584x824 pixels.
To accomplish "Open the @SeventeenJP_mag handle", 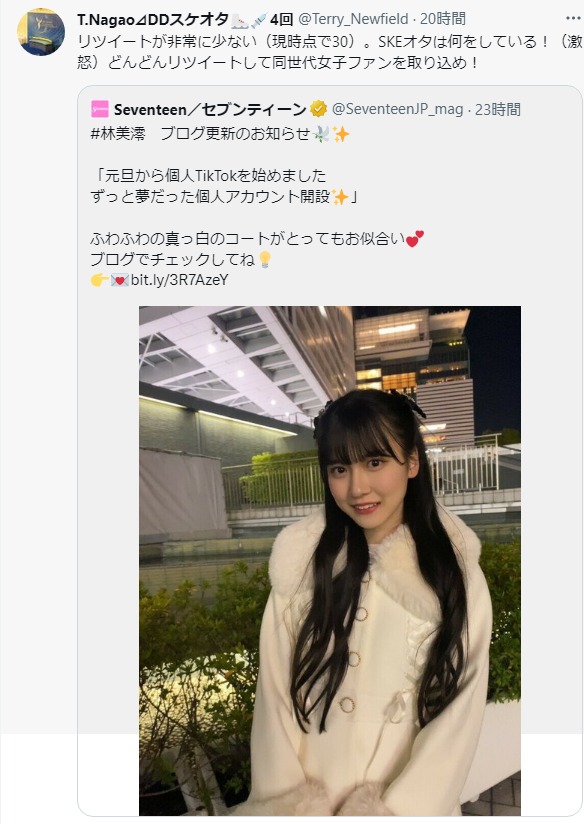I will 397,109.
